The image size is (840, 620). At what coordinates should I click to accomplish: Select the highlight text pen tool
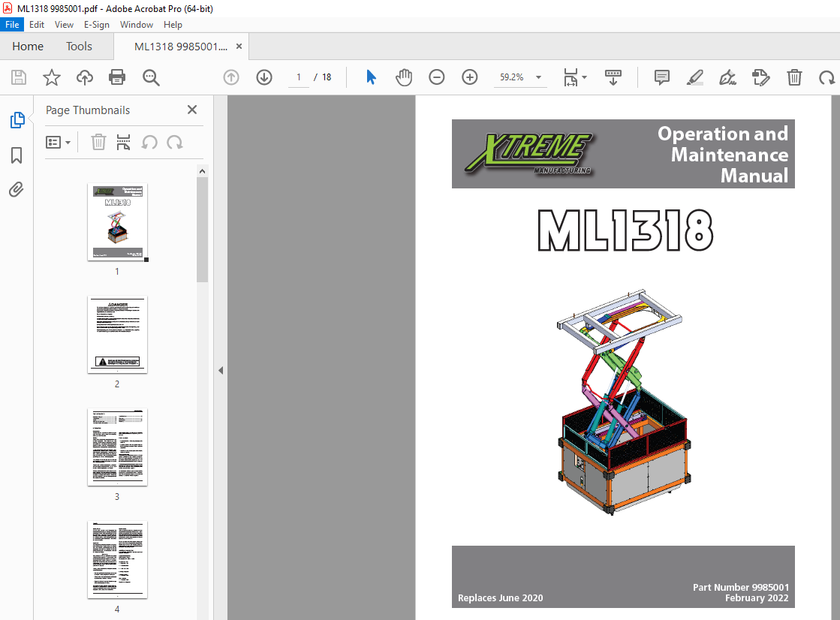click(x=695, y=78)
